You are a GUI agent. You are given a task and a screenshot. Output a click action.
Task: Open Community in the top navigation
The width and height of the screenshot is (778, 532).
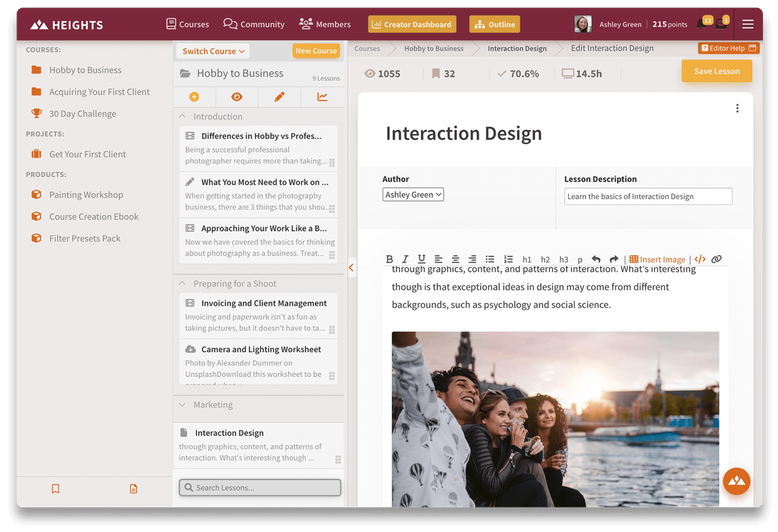(254, 24)
